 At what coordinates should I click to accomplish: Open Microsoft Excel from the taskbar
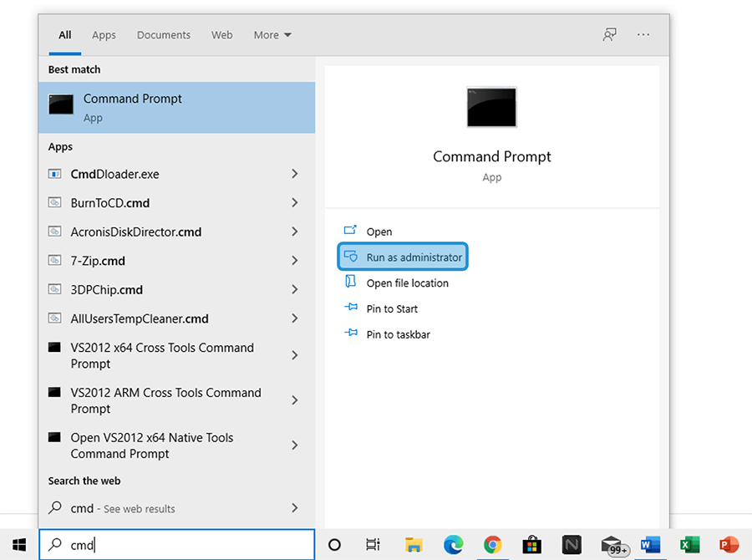pos(689,545)
